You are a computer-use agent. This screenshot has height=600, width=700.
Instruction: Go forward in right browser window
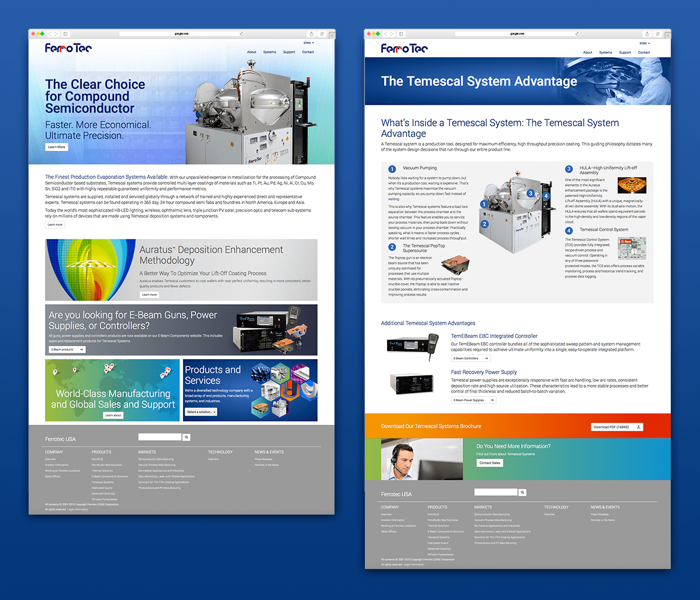click(391, 34)
